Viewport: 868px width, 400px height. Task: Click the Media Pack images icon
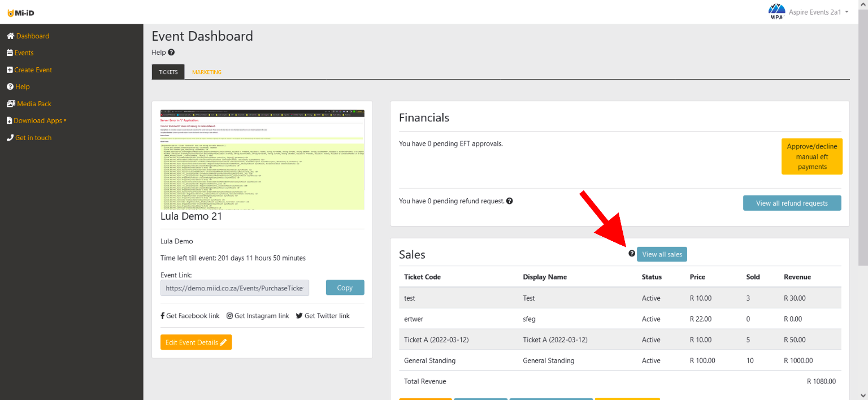[x=11, y=104]
